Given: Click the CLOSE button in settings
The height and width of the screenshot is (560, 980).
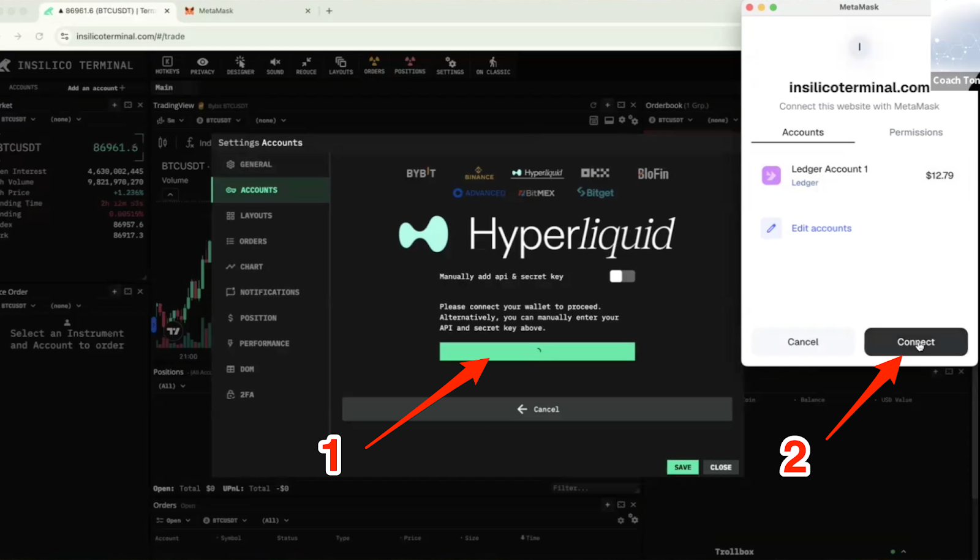Looking at the screenshot, I should pyautogui.click(x=721, y=467).
